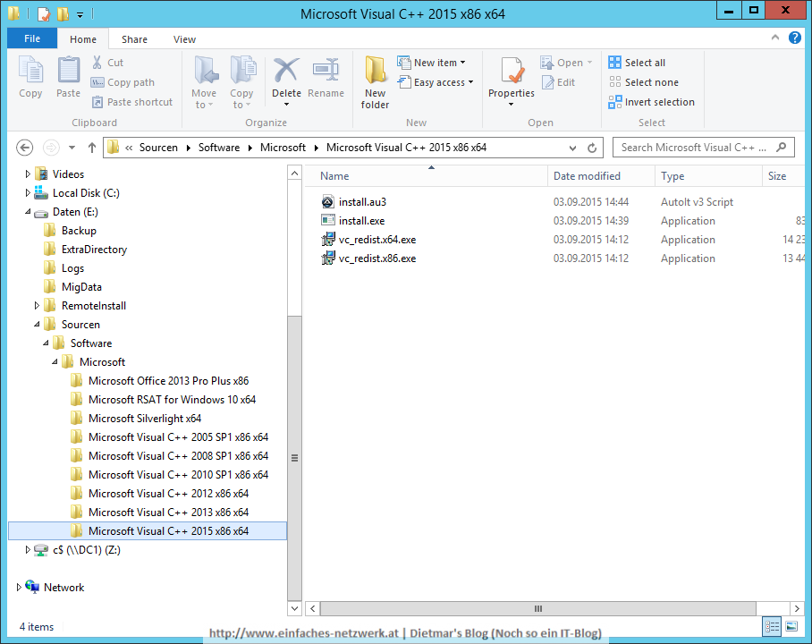Open address bar history dropdown
Image resolution: width=812 pixels, height=644 pixels.
coord(572,148)
